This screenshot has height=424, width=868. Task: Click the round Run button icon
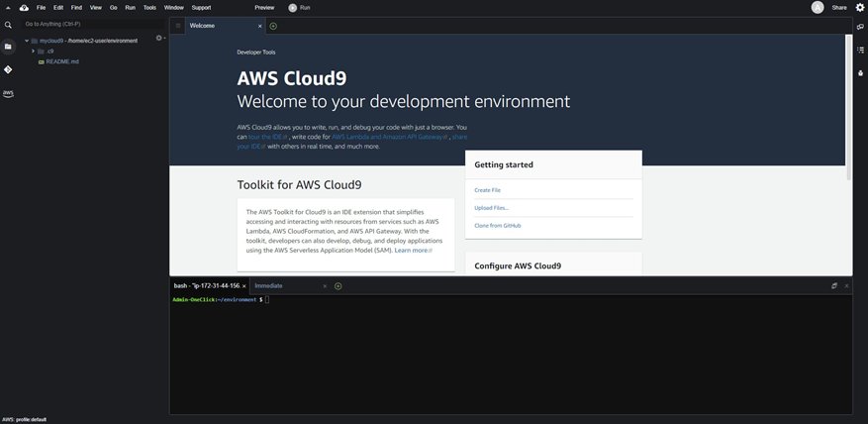[292, 8]
